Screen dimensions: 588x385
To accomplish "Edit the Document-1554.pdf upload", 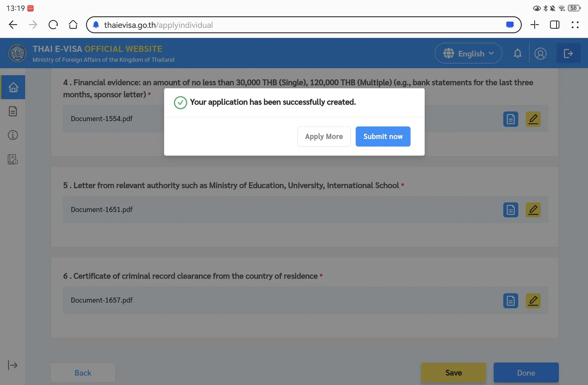I will coord(533,119).
